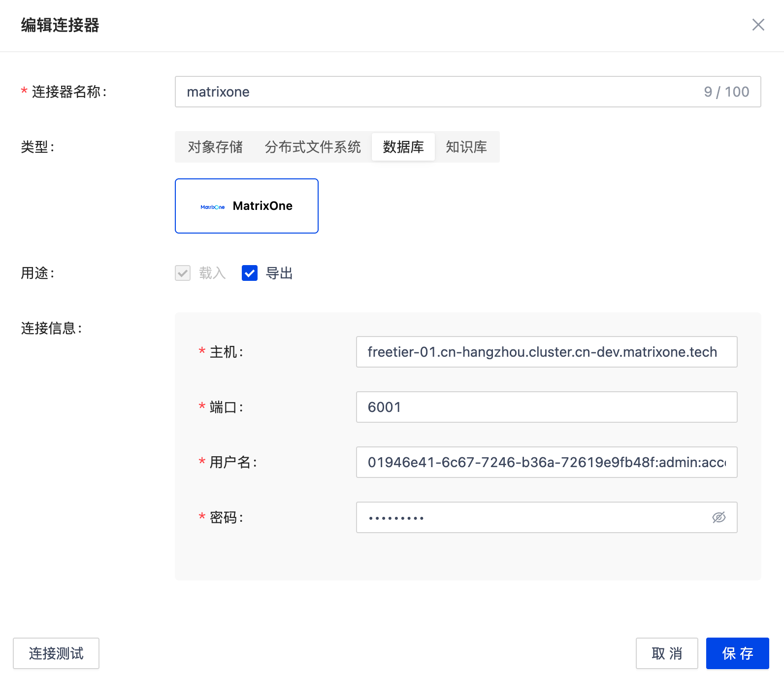Switch to the 对象存储 type tab
Viewport: 784px width, 678px height.
point(215,147)
